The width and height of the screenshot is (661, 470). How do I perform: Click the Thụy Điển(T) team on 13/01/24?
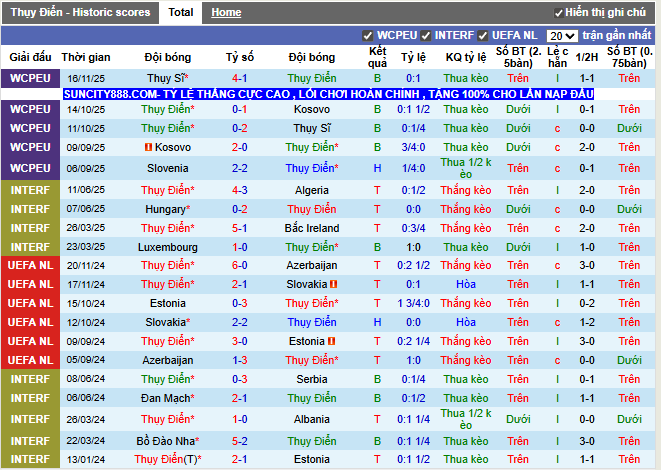[167, 459]
